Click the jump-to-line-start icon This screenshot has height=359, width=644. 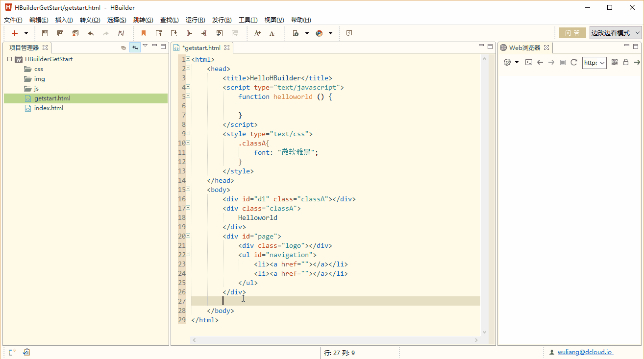coord(189,33)
